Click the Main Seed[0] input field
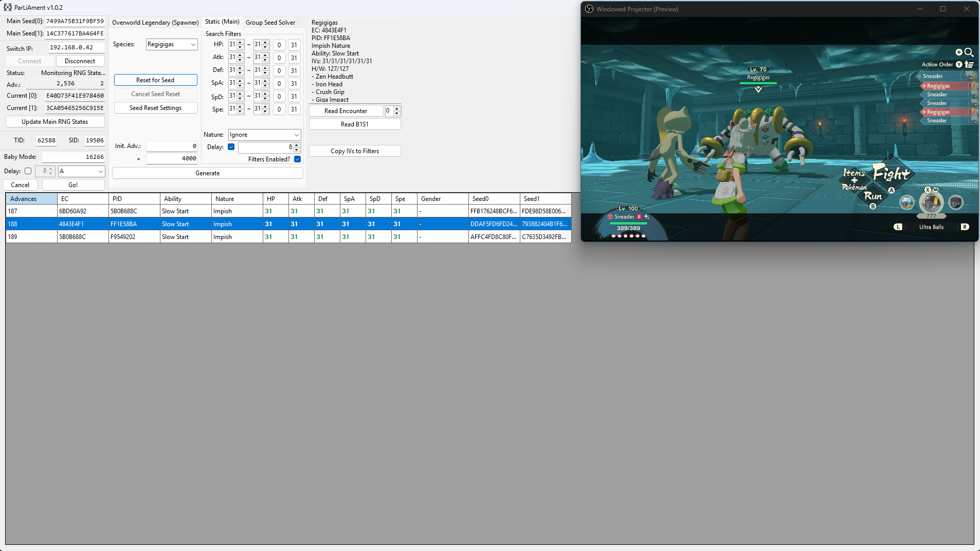 tap(75, 22)
